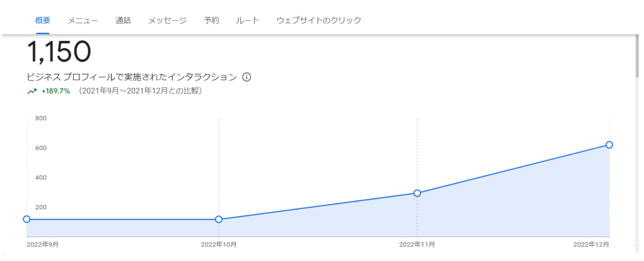Click the 2021年9月～2021年12月 comparison period text
This screenshot has width=644, height=261.
140,91
